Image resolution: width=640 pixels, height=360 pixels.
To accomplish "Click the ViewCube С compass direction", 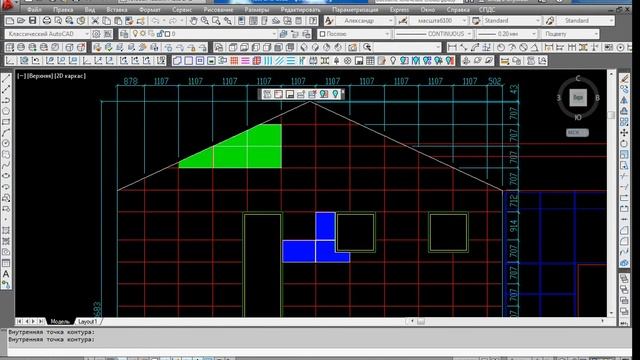I will [578, 78].
